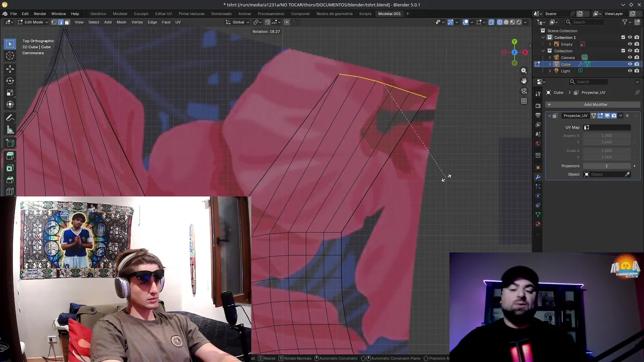Click the UV Map field

point(607,127)
